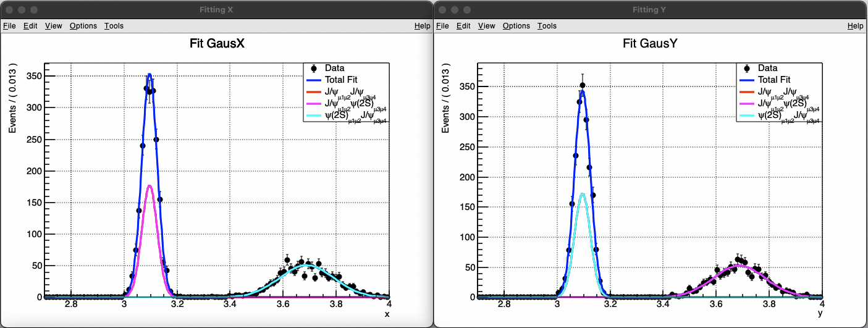Select the "Fit GausX" plot title
Viewport: 868px width, 328px height.
[216, 44]
